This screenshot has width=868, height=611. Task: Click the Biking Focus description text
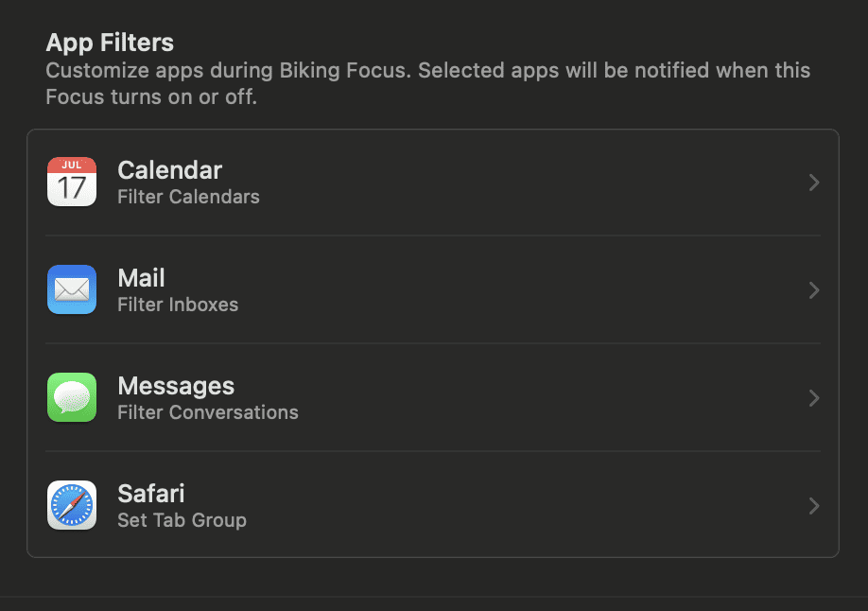point(427,83)
